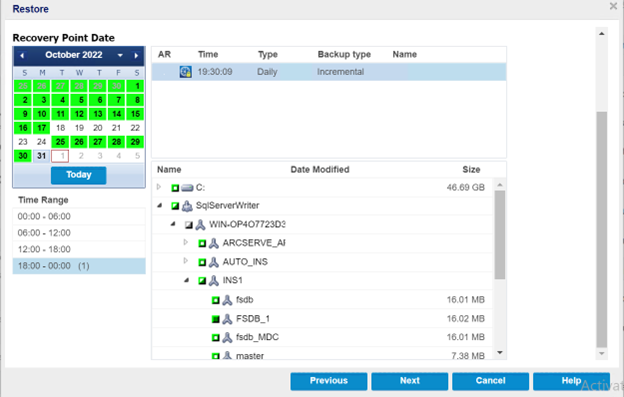This screenshot has height=397, width=624.
Task: Go to next month in calendar
Action: click(136, 56)
